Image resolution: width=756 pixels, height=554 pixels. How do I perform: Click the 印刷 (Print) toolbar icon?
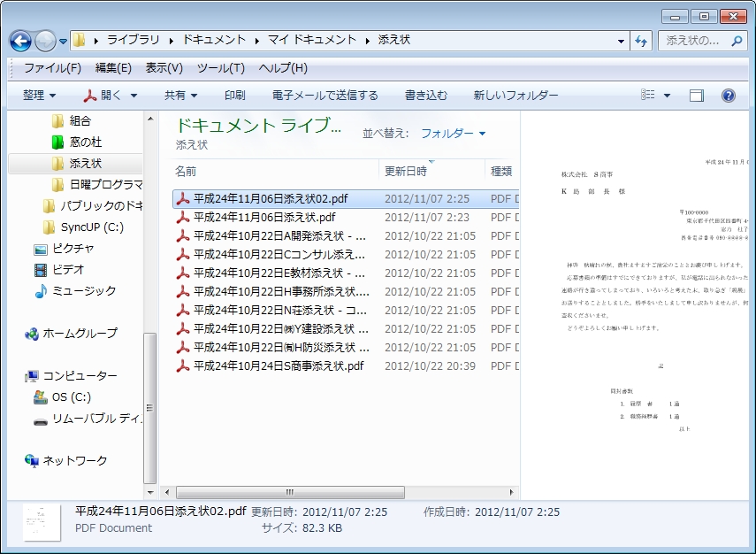click(x=234, y=95)
